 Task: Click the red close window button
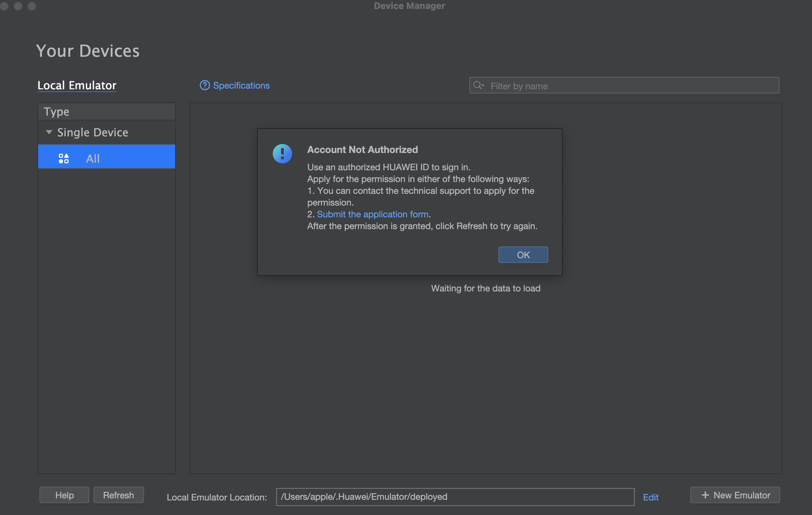[x=4, y=6]
